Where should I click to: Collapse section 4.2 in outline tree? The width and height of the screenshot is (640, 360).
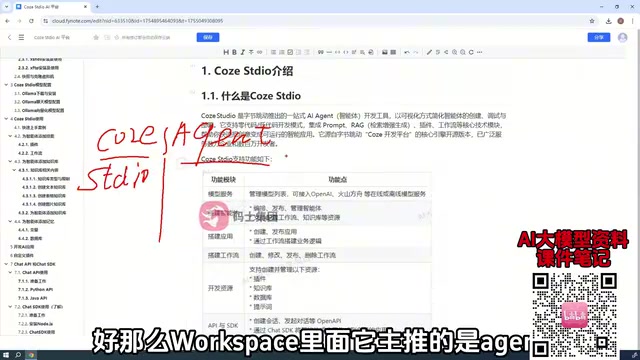(10, 136)
